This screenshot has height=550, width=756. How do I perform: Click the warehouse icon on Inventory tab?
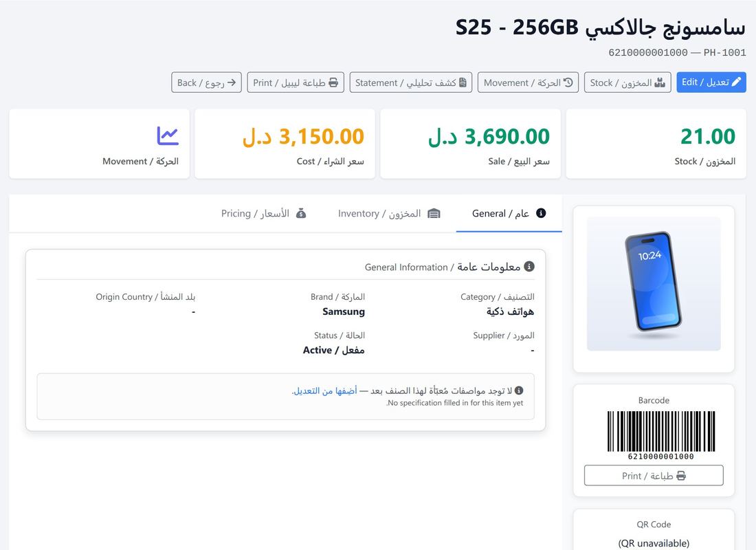pyautogui.click(x=434, y=213)
